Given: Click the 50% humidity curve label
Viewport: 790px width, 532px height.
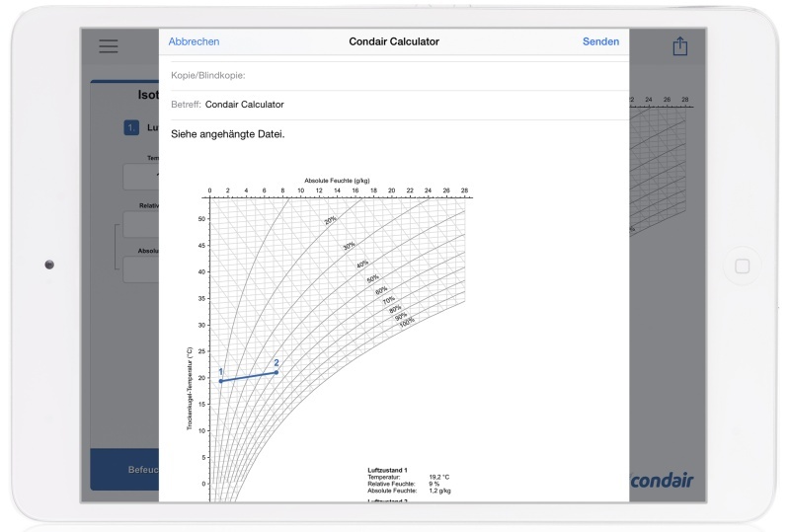Looking at the screenshot, I should point(373,278).
